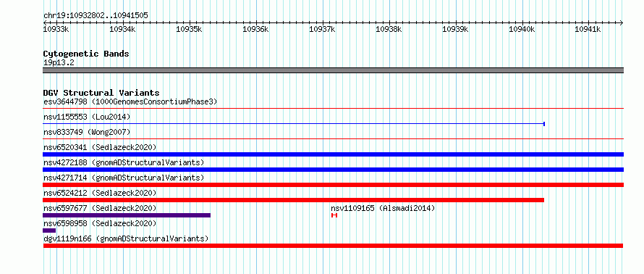Image resolution: width=644 pixels, height=274 pixels.
Task: Open nsv4272188 gnomAD variant label
Action: (x=124, y=162)
